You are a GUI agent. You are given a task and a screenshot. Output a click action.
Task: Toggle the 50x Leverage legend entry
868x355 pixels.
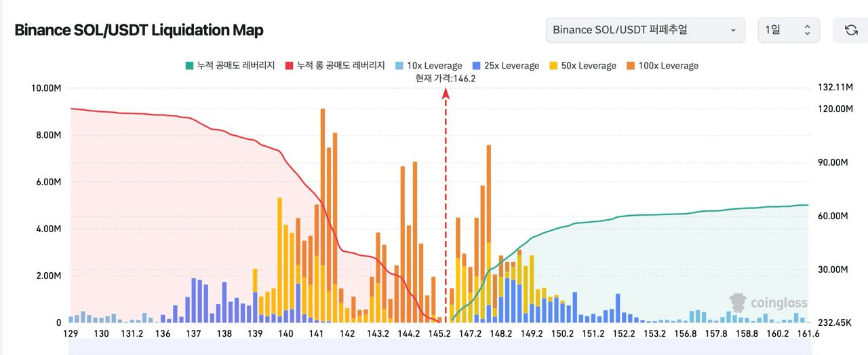pyautogui.click(x=583, y=66)
